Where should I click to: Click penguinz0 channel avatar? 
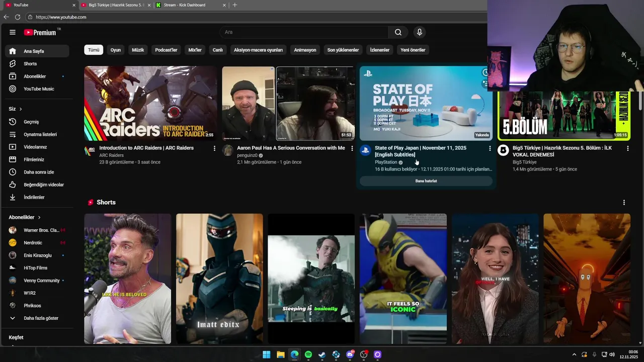228,150
